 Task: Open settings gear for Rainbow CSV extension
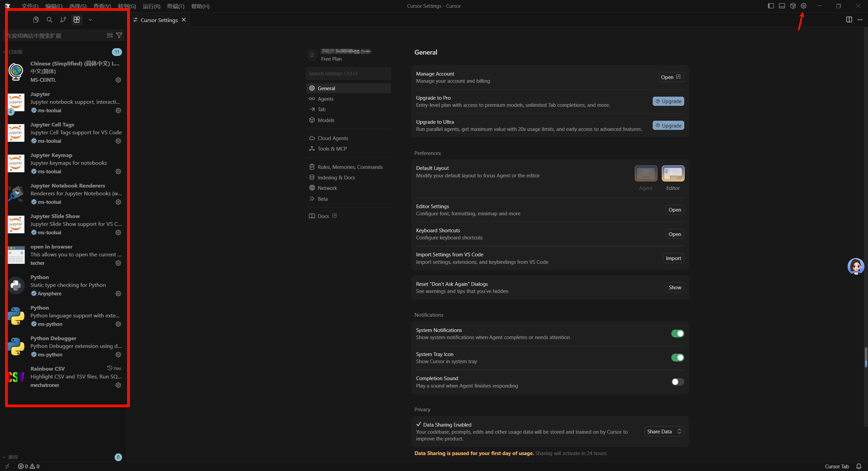point(118,385)
